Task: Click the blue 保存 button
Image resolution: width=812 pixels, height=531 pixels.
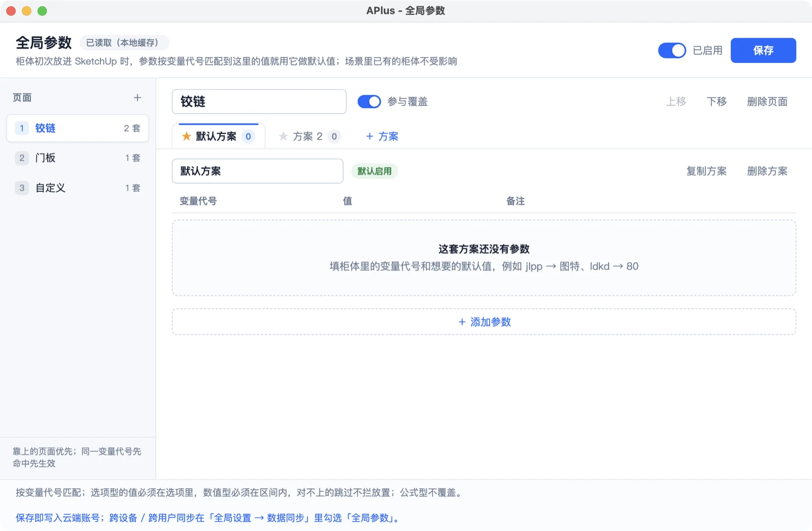Action: pos(763,50)
